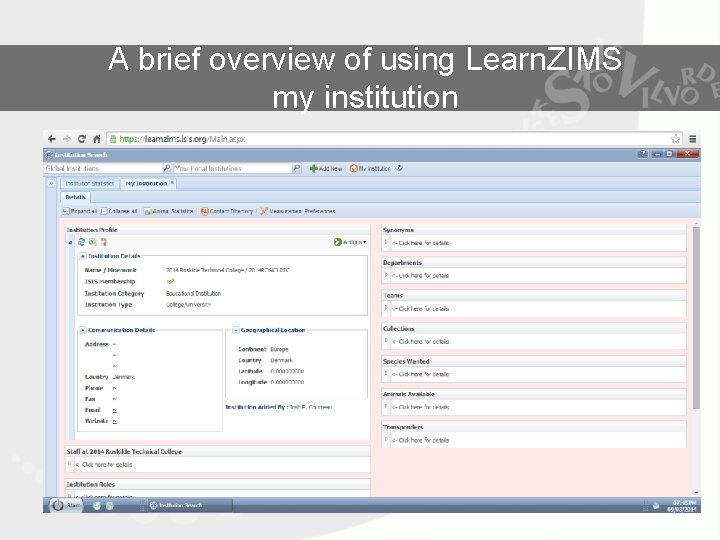Open the browser home icon
The height and width of the screenshot is (540, 720).
pos(96,139)
